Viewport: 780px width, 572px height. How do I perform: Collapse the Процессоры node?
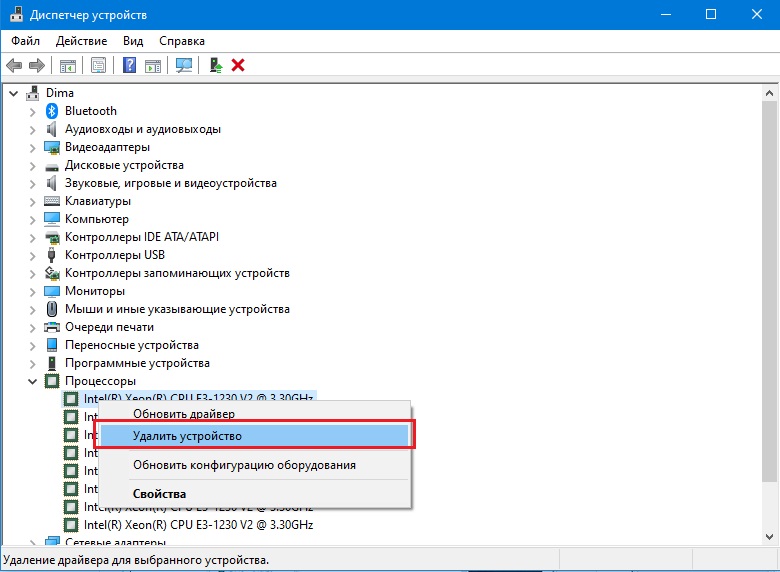tap(32, 381)
